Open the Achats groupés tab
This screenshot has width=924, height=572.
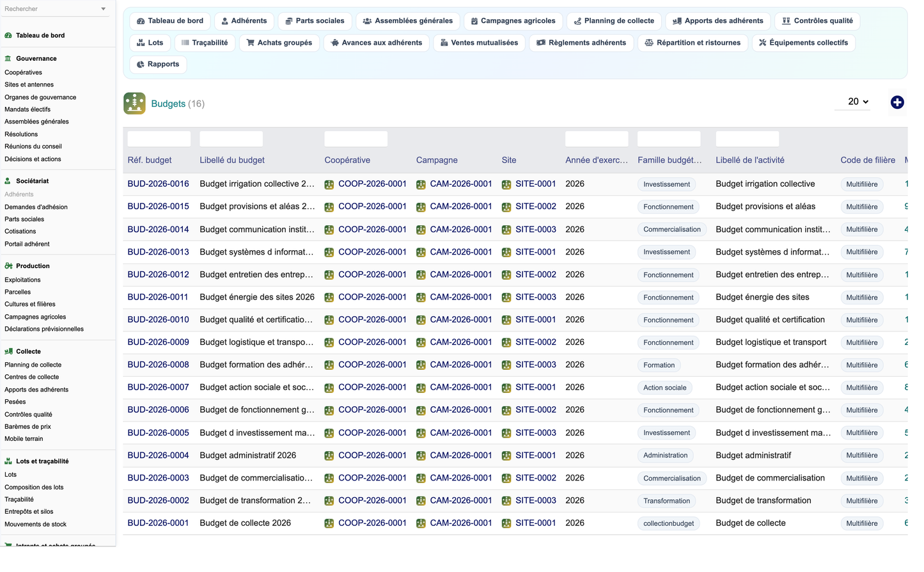click(279, 43)
